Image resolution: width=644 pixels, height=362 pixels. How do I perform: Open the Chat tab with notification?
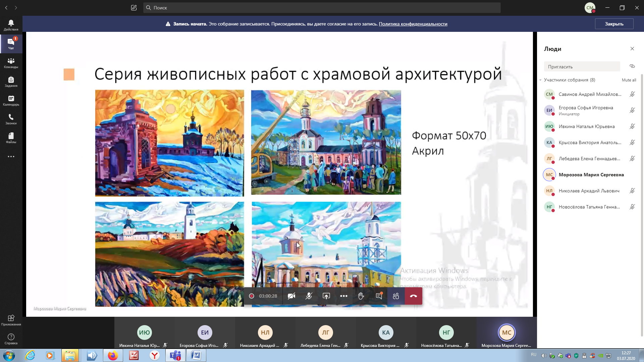tap(11, 44)
